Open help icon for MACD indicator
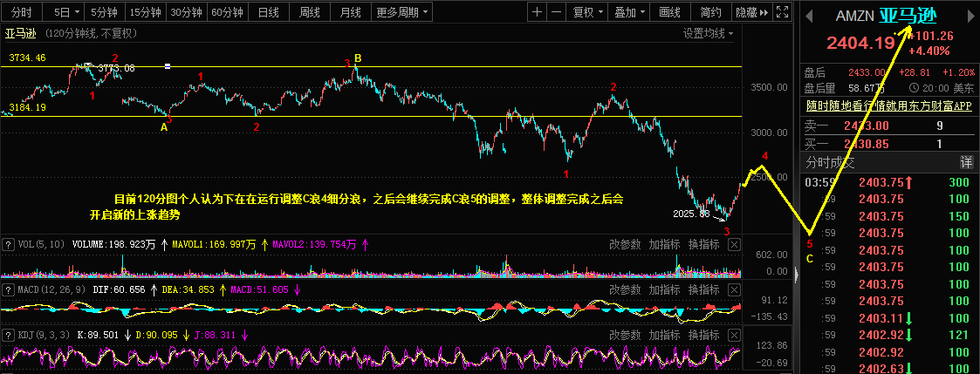980x374 pixels. pos(8,289)
